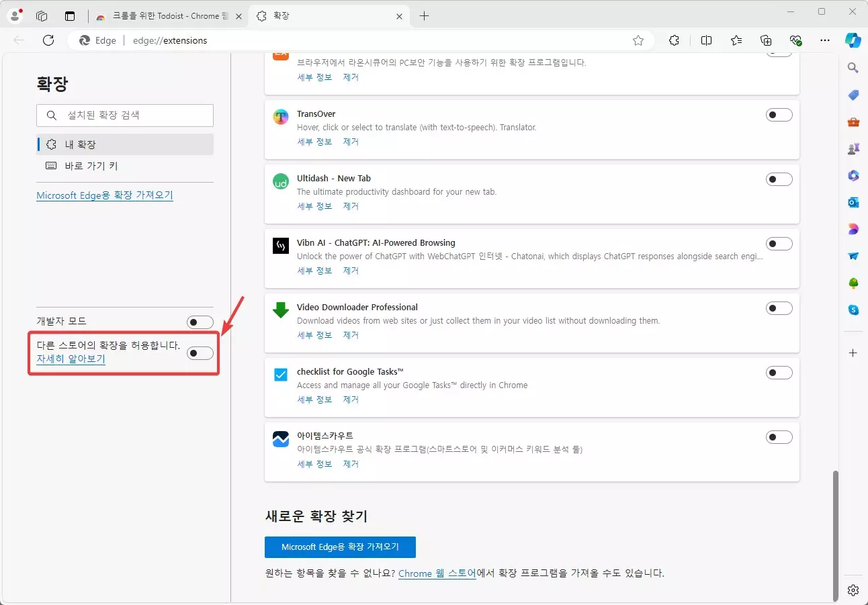Open 세부 정보 for 아이템스카우트
This screenshot has height=605, width=868.
tap(315, 464)
